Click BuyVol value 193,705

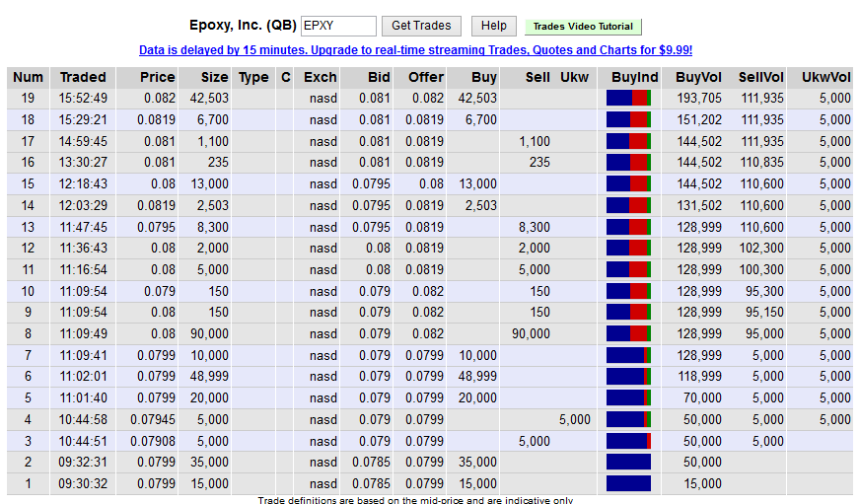(x=699, y=98)
